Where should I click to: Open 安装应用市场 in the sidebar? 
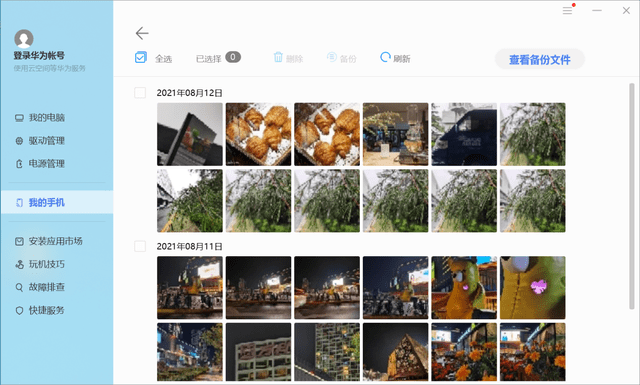(x=57, y=241)
